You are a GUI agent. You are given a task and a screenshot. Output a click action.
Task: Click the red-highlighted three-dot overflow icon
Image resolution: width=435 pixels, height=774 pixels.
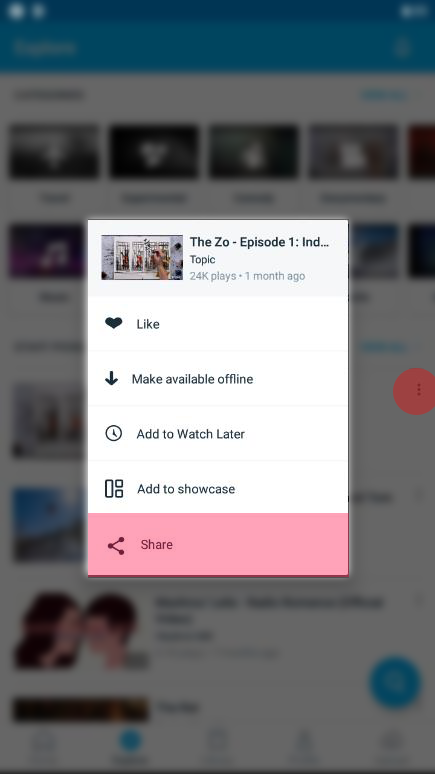(x=418, y=390)
